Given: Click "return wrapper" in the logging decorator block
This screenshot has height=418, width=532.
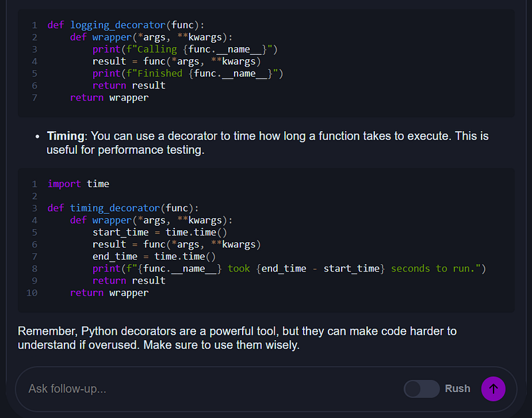Looking at the screenshot, I should click(109, 98).
